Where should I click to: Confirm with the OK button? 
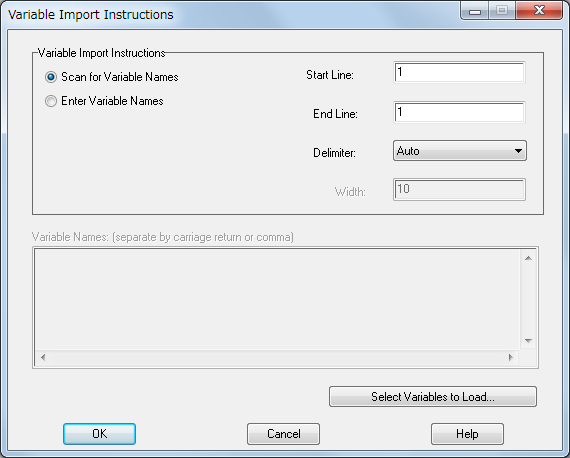pyautogui.click(x=100, y=434)
